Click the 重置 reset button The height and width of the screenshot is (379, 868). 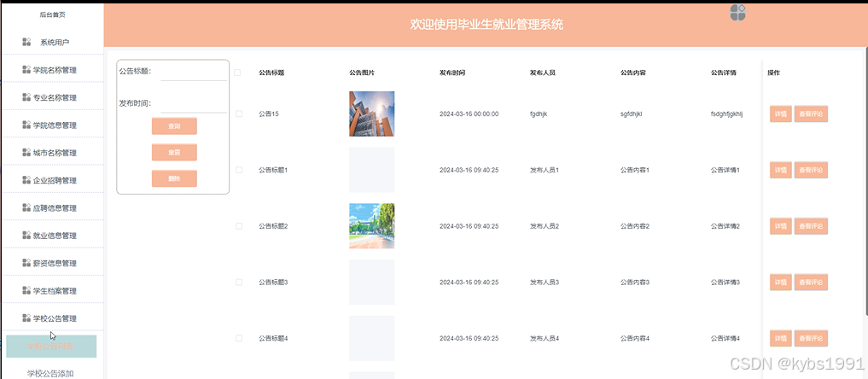point(174,152)
